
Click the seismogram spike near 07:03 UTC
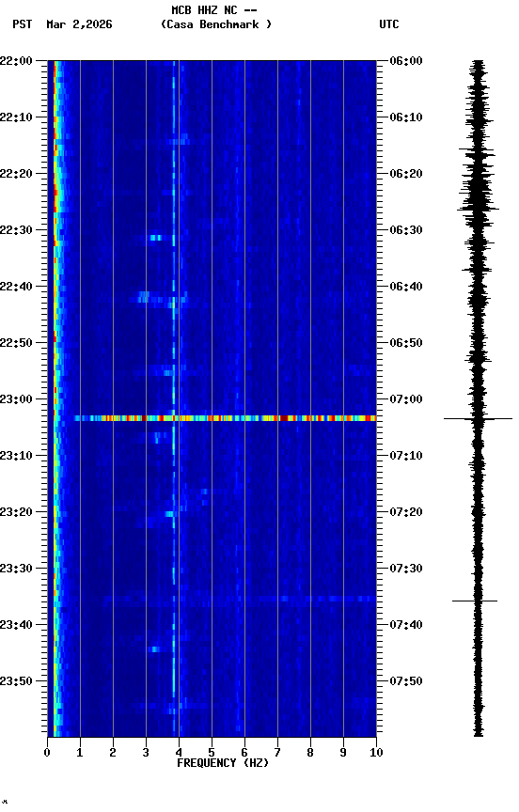click(x=478, y=418)
